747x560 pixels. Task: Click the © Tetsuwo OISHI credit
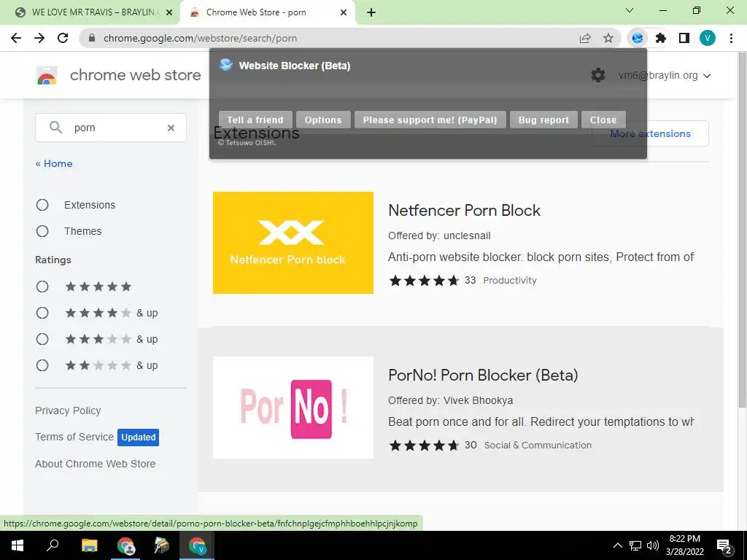click(247, 143)
